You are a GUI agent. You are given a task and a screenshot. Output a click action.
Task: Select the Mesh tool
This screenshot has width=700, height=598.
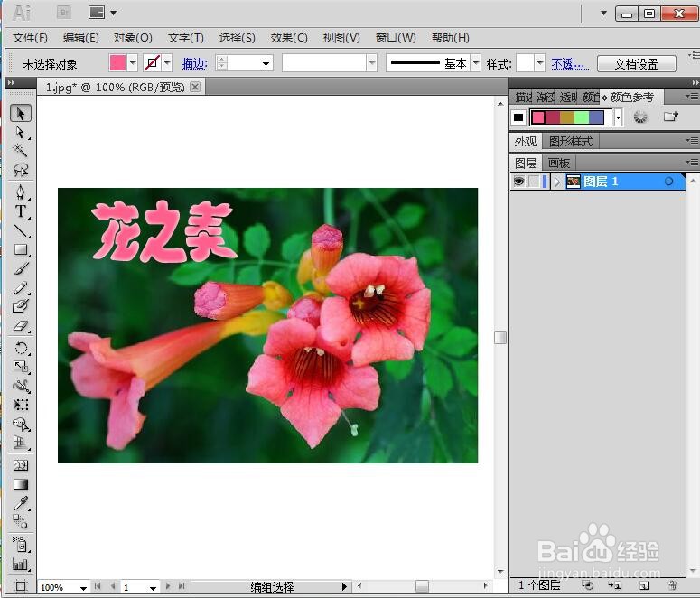21,465
